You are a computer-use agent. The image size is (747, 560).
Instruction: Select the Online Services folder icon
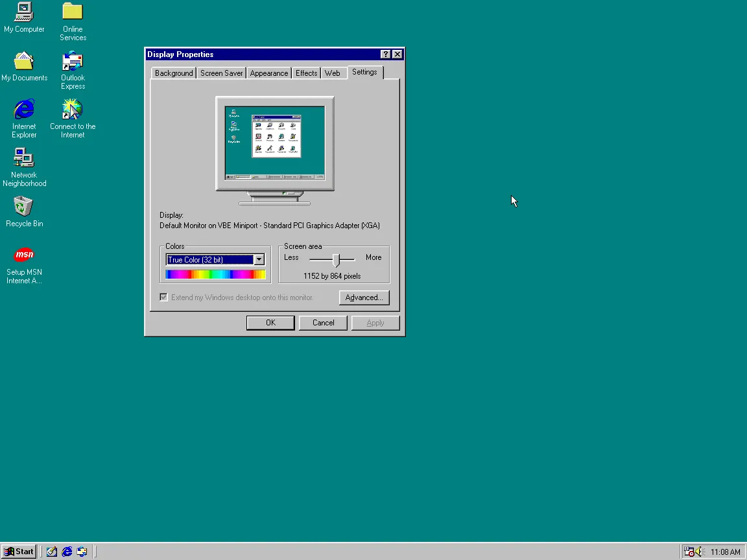[73, 12]
